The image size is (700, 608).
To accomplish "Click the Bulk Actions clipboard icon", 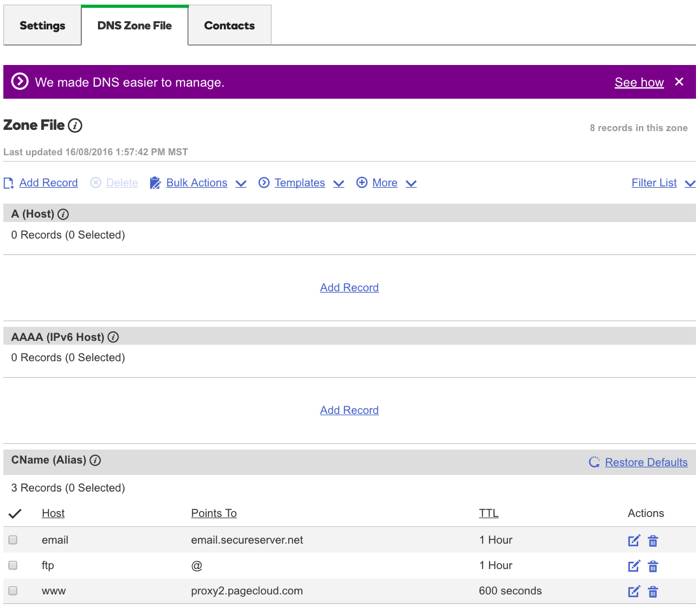I will point(155,183).
